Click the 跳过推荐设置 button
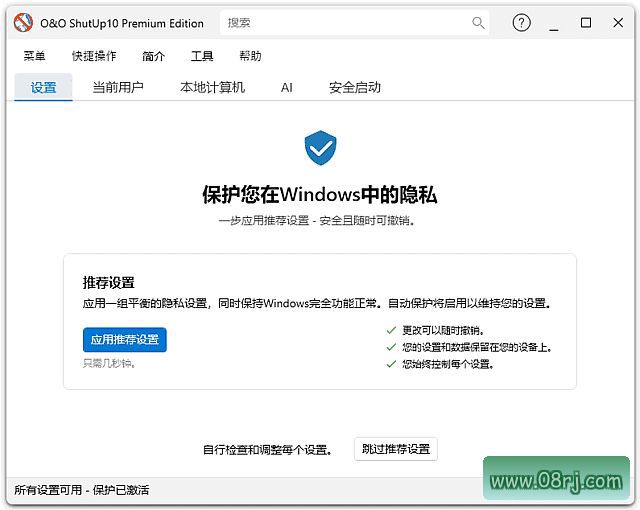The image size is (640, 510). click(x=396, y=449)
